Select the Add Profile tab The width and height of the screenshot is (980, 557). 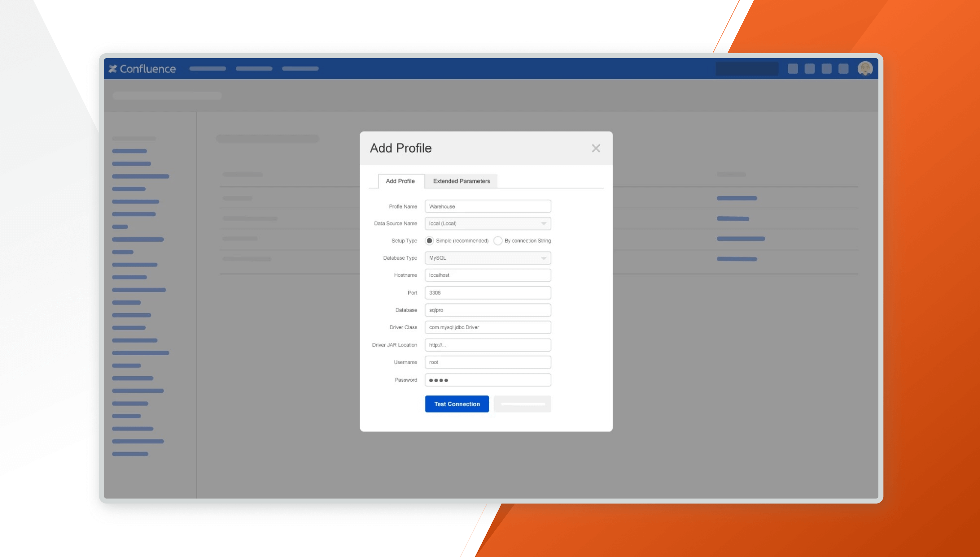pyautogui.click(x=400, y=181)
